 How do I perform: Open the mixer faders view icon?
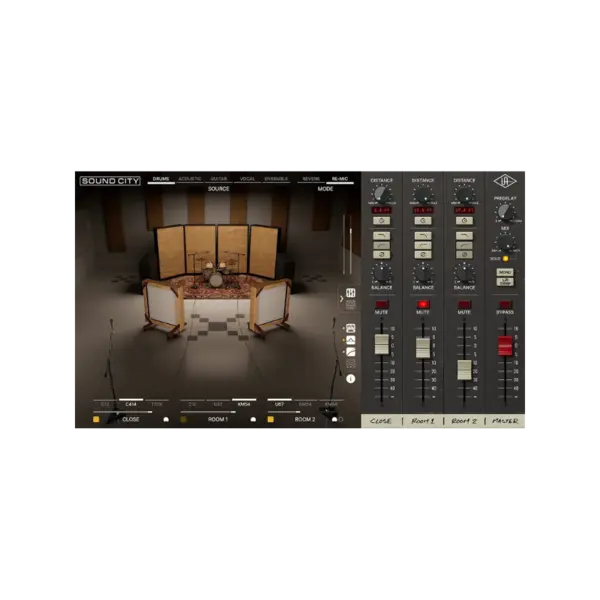pyautogui.click(x=351, y=293)
